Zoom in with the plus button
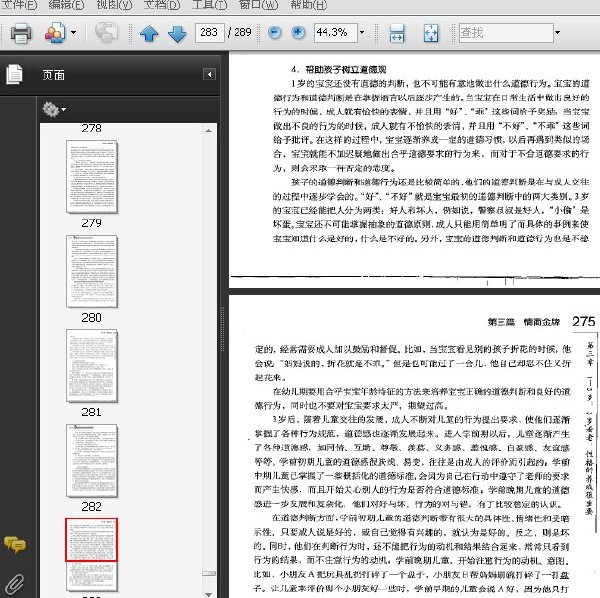This screenshot has width=600, height=598. tap(298, 33)
